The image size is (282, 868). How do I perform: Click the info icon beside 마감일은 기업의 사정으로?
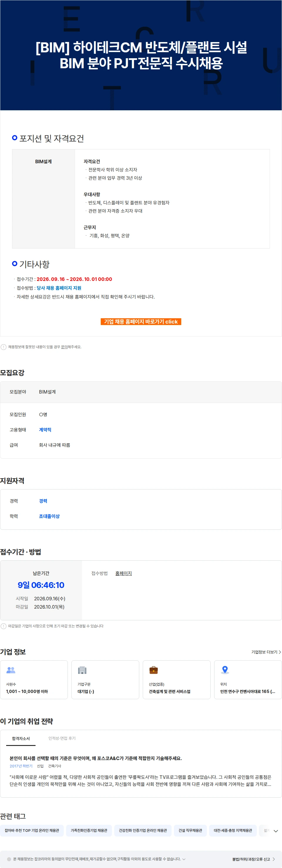pos(3,626)
